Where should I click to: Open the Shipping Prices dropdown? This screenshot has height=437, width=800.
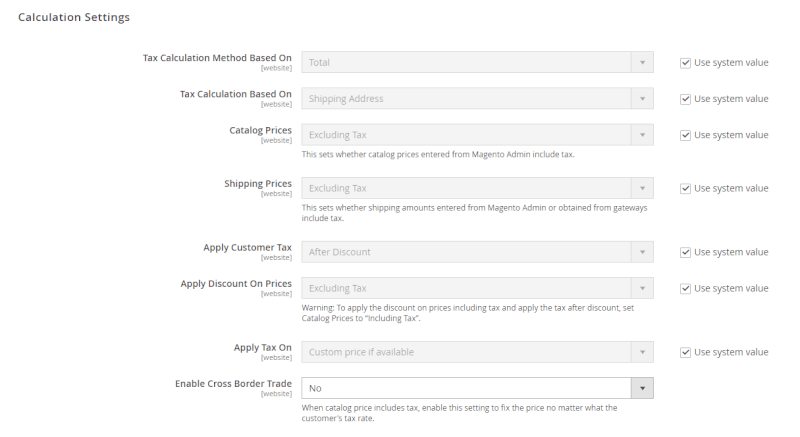477,188
